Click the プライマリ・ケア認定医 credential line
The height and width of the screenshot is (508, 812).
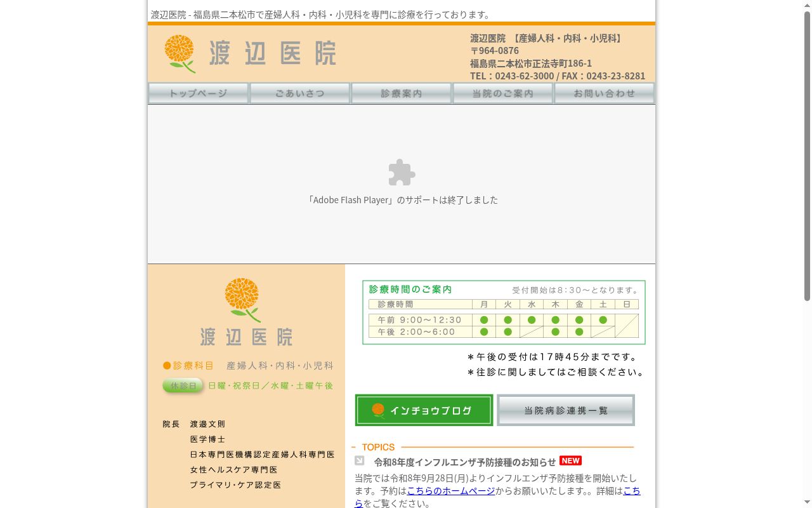[x=235, y=485]
